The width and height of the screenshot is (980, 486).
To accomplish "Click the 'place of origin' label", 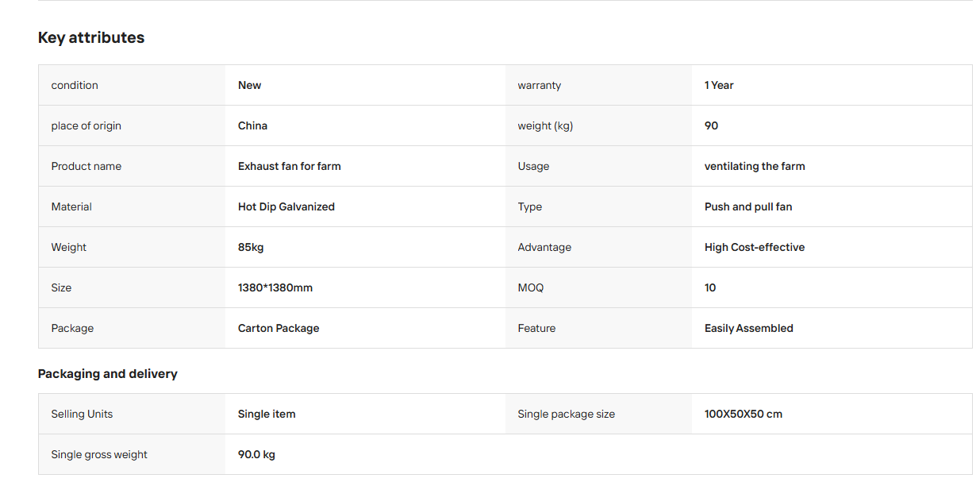I will [x=86, y=125].
